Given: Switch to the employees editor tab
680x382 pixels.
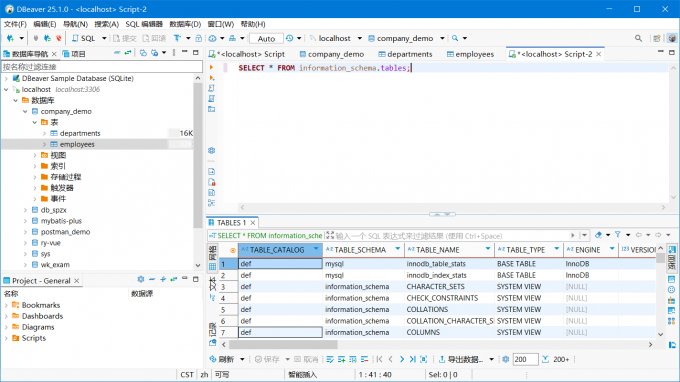Looking at the screenshot, I should click(470, 54).
